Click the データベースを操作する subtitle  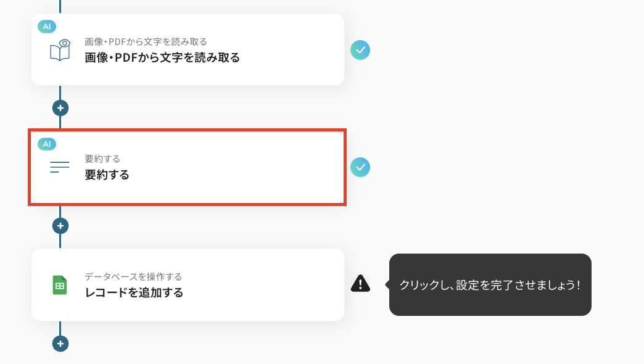coord(133,277)
